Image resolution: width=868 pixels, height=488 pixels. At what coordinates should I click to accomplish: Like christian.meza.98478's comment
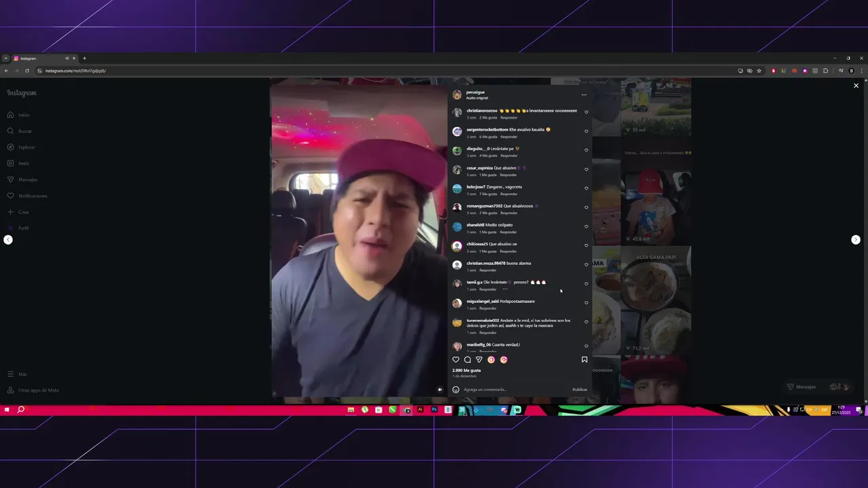(x=587, y=265)
